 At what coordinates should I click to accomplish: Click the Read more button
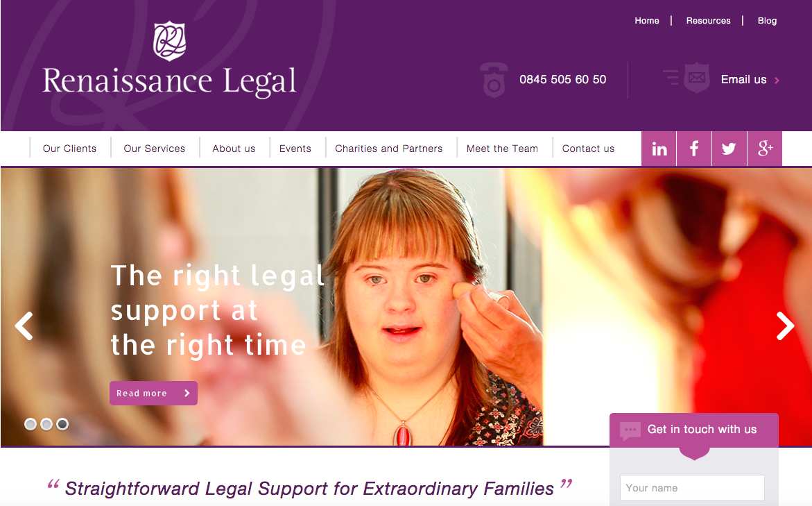click(153, 393)
